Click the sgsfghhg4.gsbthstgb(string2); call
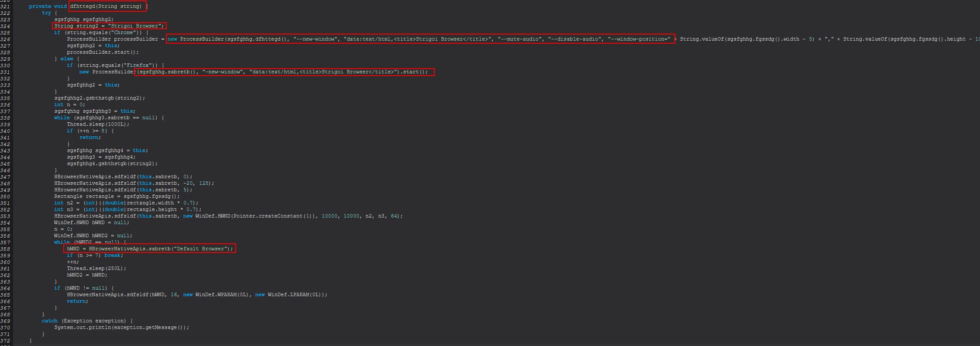The width and height of the screenshot is (980, 346). click(x=112, y=163)
